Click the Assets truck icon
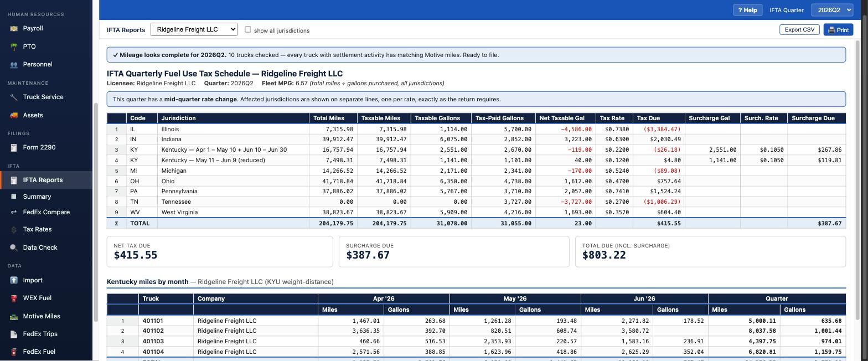Screen dimensions: 868x361 (14, 115)
